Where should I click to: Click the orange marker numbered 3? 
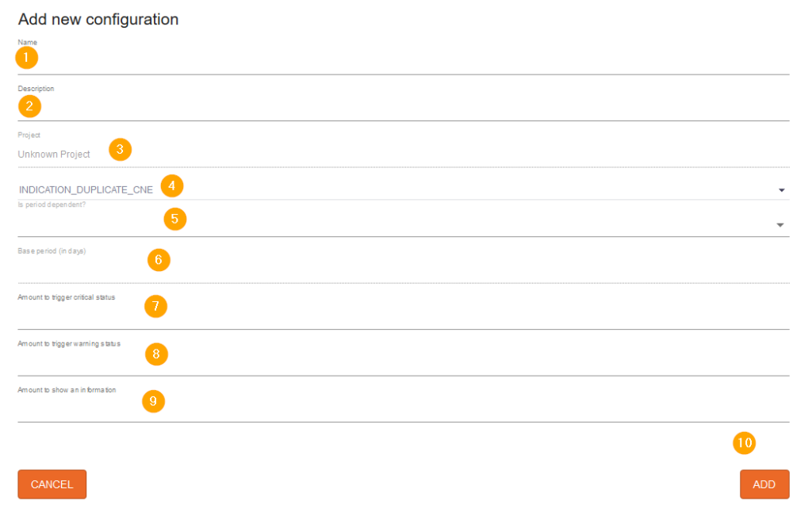point(121,150)
